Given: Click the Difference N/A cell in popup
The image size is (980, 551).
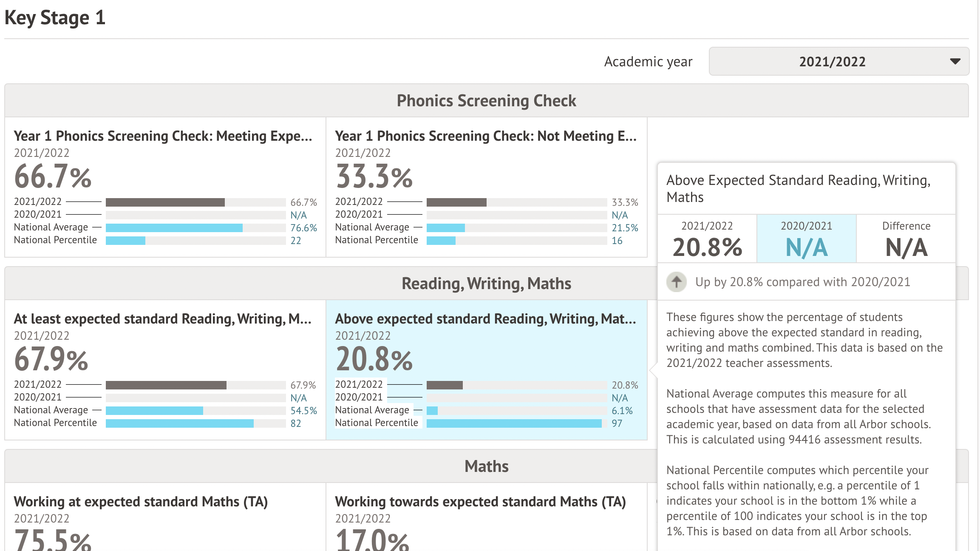Looking at the screenshot, I should click(x=906, y=239).
